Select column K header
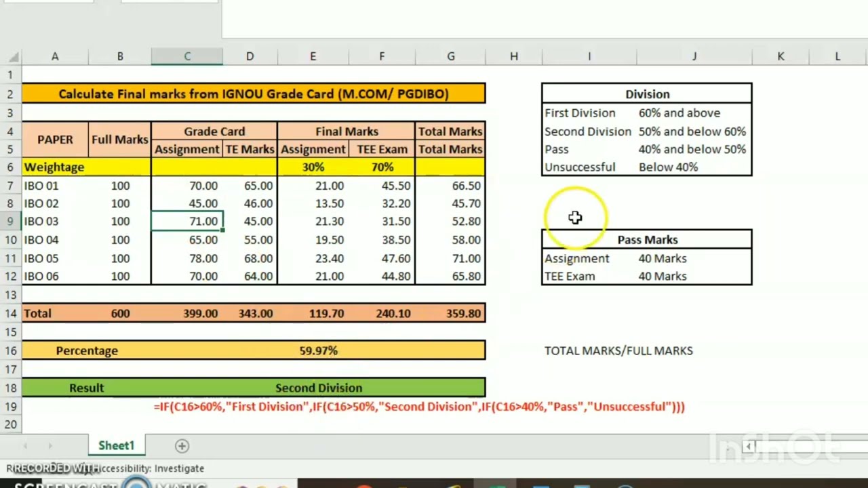The width and height of the screenshot is (868, 488). (x=781, y=57)
